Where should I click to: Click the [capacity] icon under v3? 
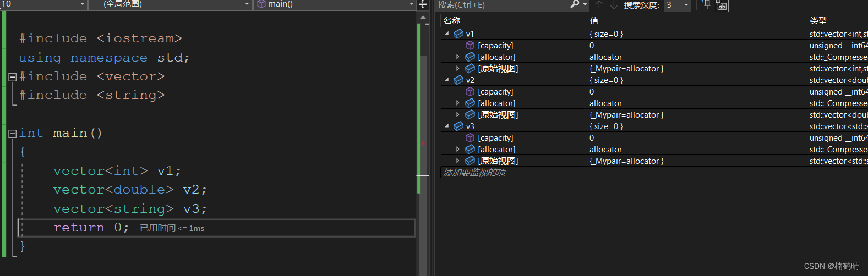coord(470,137)
